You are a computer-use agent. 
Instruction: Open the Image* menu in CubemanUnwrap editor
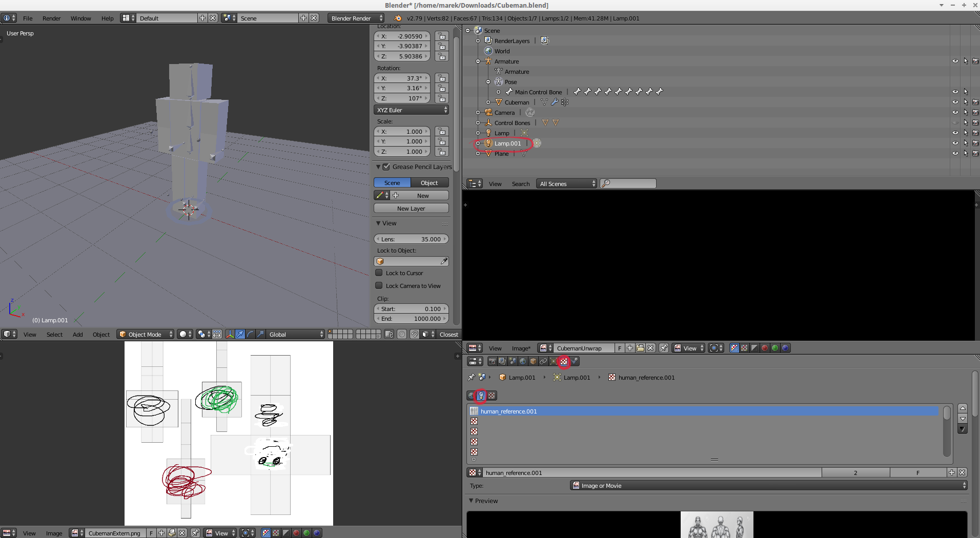pyautogui.click(x=521, y=348)
